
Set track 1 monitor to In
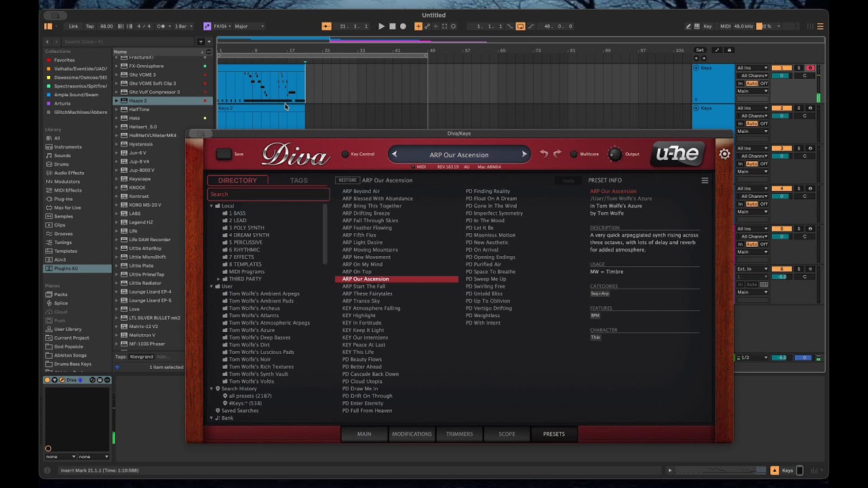pyautogui.click(x=741, y=83)
